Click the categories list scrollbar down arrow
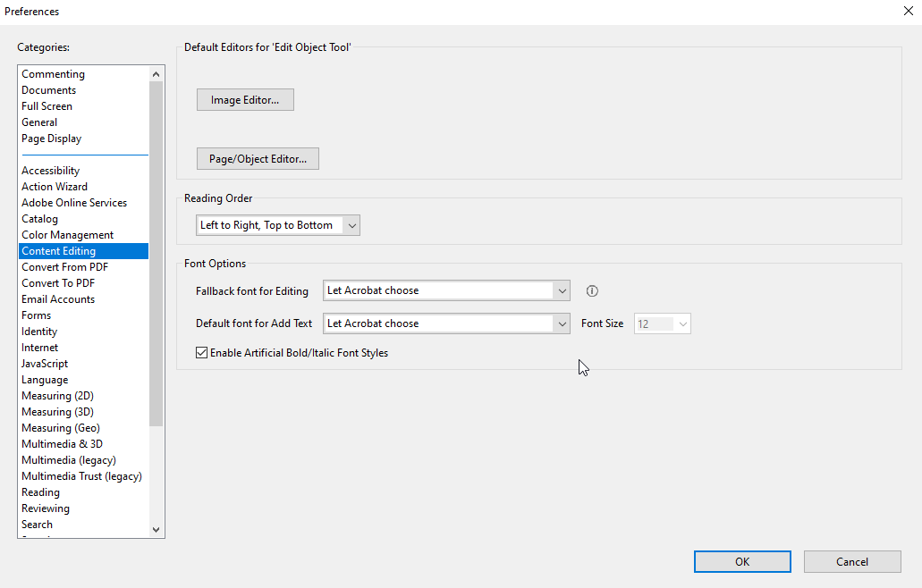 [x=156, y=529]
